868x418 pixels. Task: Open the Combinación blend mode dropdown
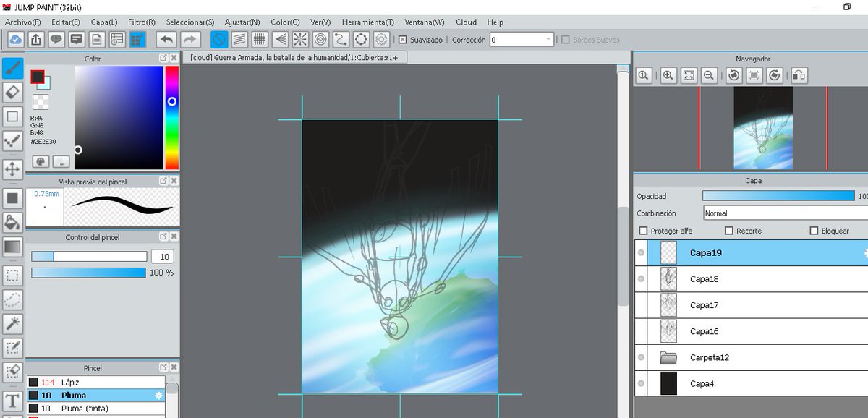coord(786,213)
